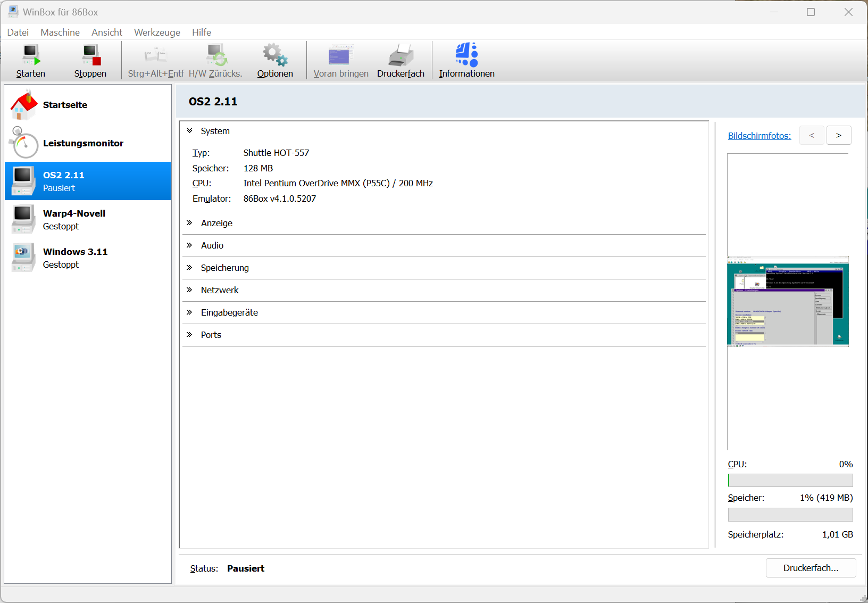Click the Speicher usage progress bar
Image resolution: width=868 pixels, height=603 pixels.
point(790,515)
